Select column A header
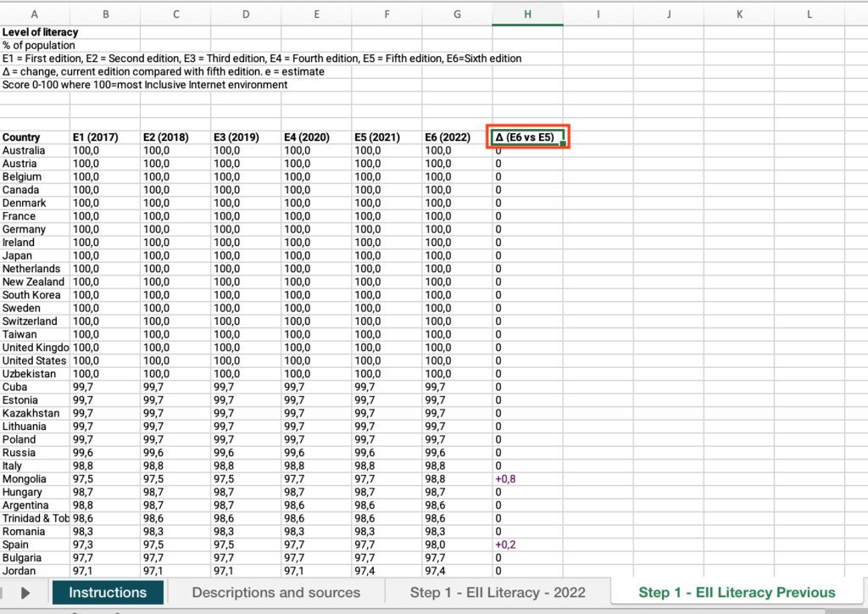Viewport: 868px width, 614px height. pos(34,14)
